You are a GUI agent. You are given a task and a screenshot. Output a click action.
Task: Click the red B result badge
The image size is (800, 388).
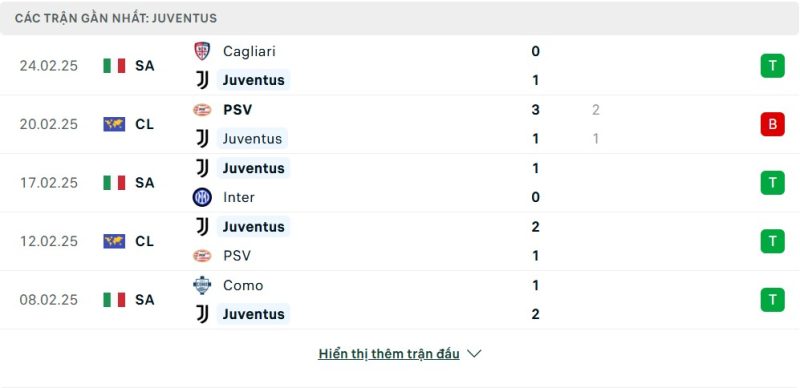(772, 124)
